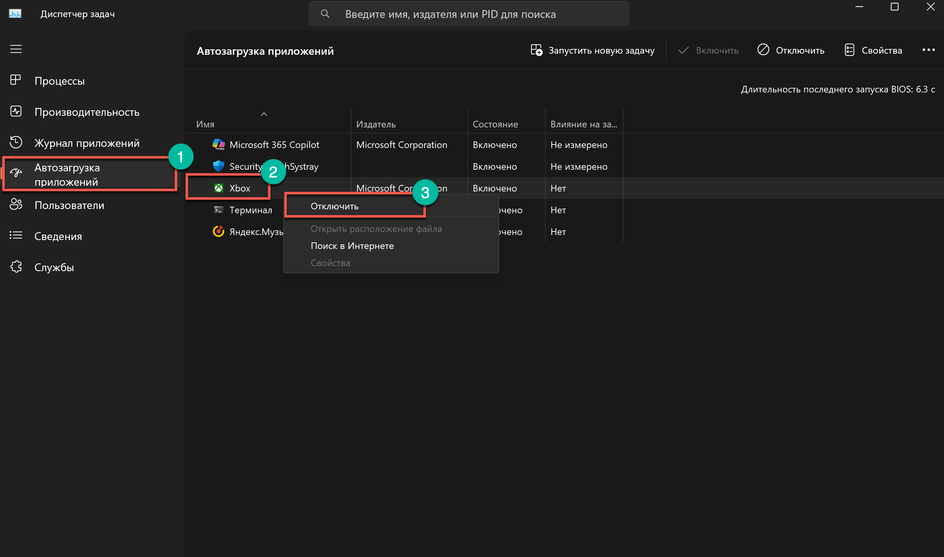Screen dimensions: 944x557
Task: Click the Отключить toolbar button
Action: [x=790, y=50]
